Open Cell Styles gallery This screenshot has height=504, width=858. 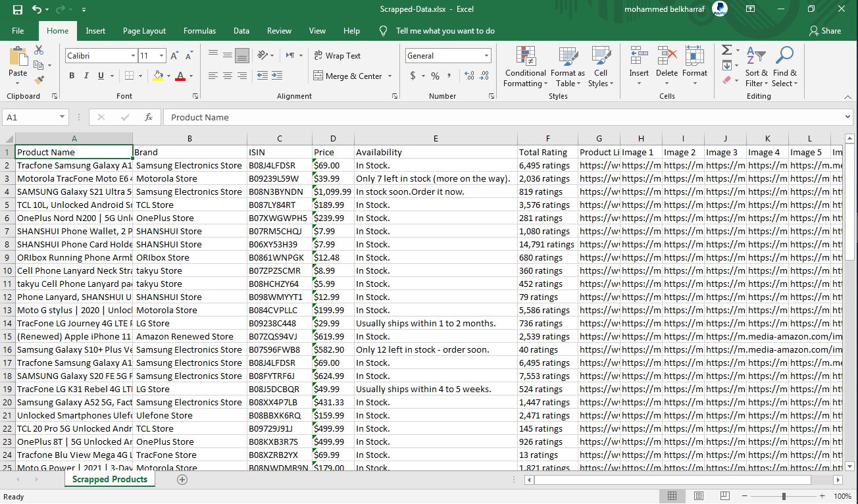pos(601,66)
